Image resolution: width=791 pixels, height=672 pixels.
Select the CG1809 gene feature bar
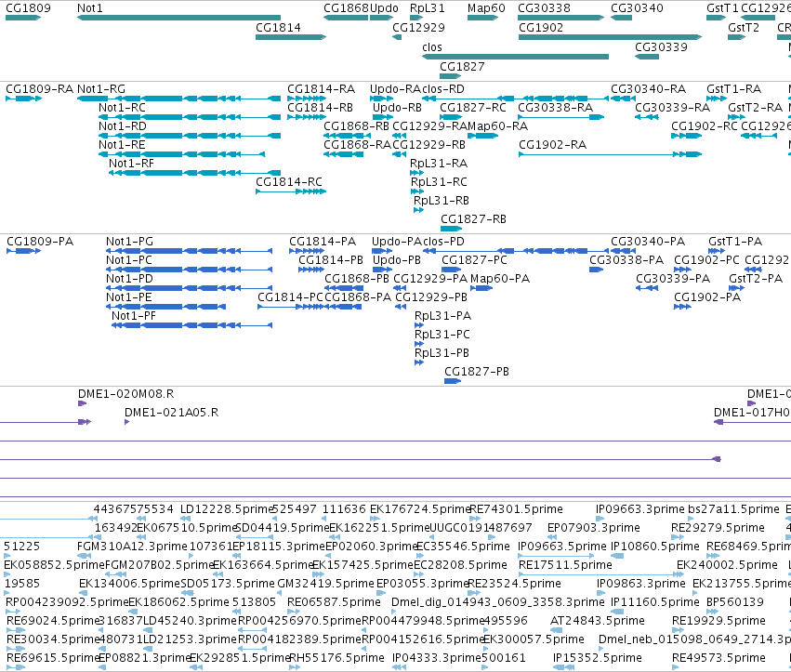click(23, 18)
